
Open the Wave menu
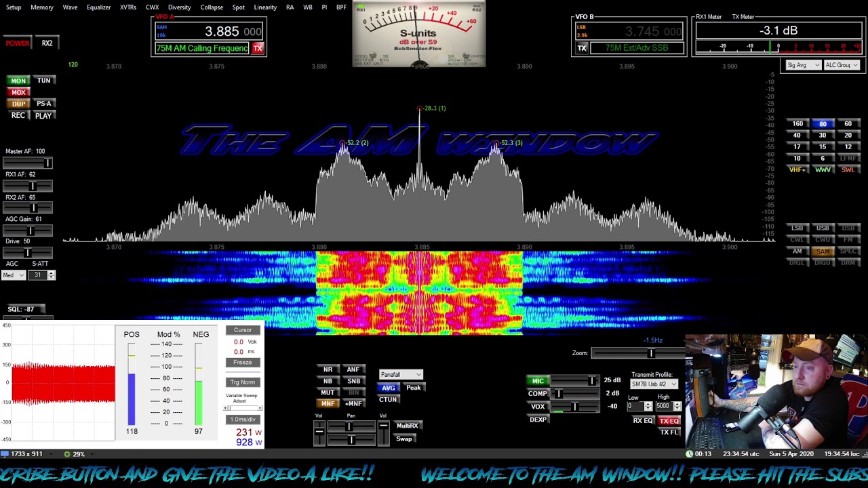click(70, 7)
